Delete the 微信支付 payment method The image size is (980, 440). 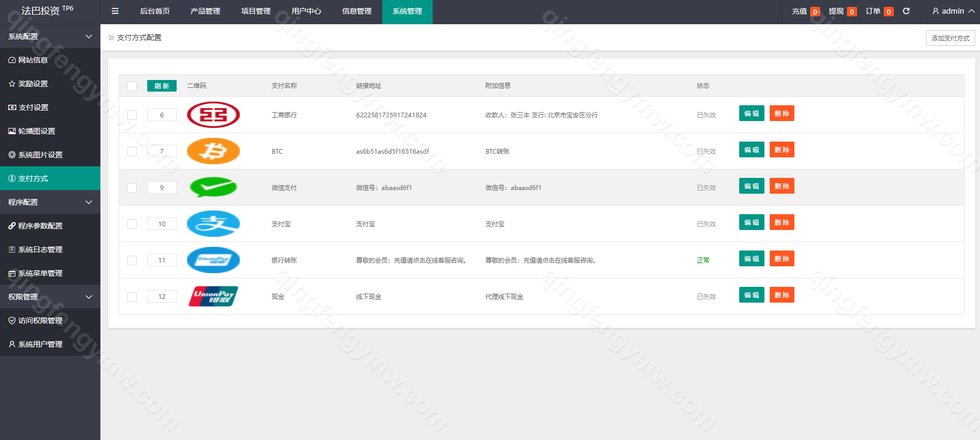(782, 186)
